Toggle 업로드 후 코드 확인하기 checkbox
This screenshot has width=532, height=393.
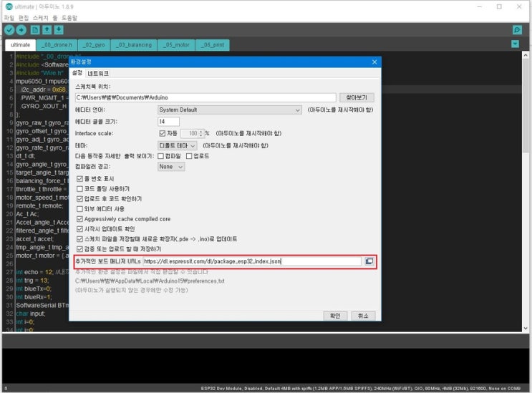(79, 199)
